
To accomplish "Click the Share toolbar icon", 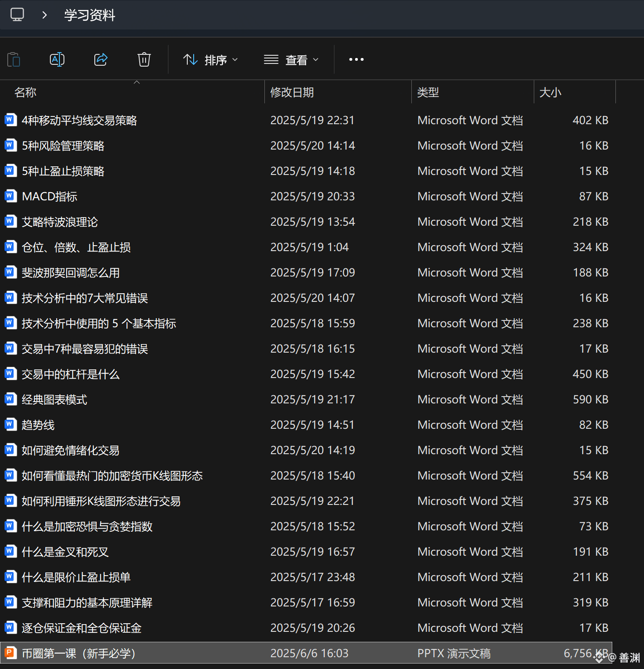I will [x=101, y=59].
